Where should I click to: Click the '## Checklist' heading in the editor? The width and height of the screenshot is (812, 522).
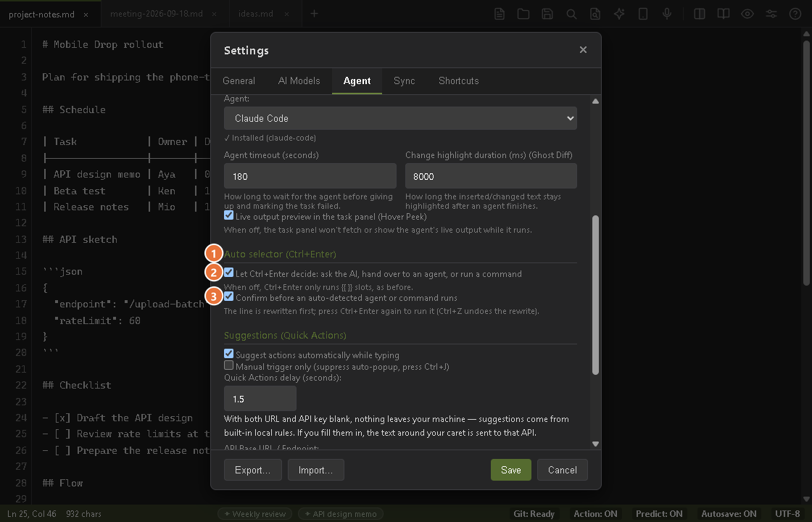pyautogui.click(x=77, y=385)
